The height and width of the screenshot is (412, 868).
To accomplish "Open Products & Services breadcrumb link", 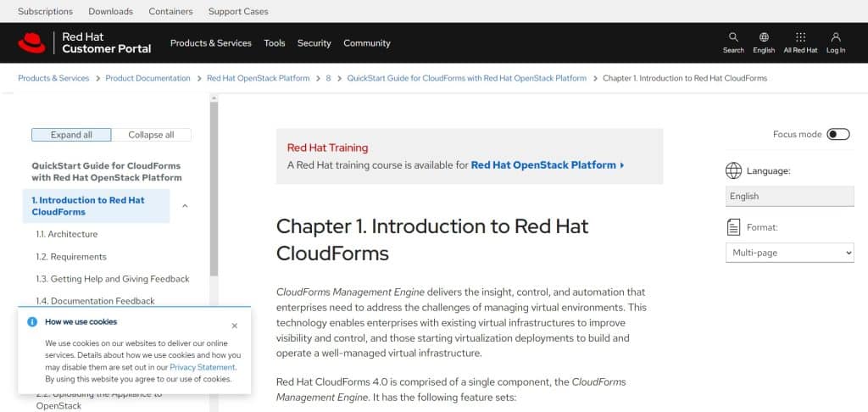I will click(53, 78).
